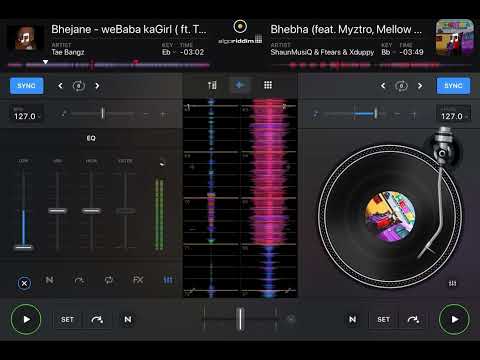
Task: Toggle loop on the right deck
Action: [x=401, y=86]
